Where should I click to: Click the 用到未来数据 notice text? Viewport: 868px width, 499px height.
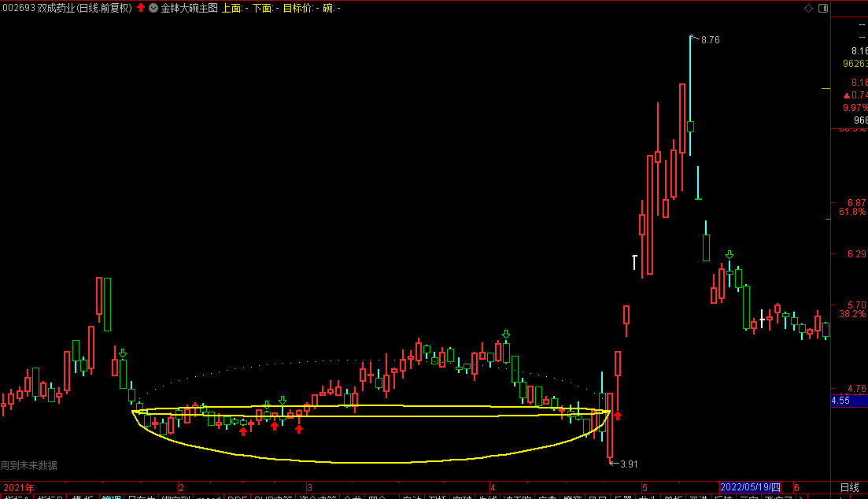point(29,465)
